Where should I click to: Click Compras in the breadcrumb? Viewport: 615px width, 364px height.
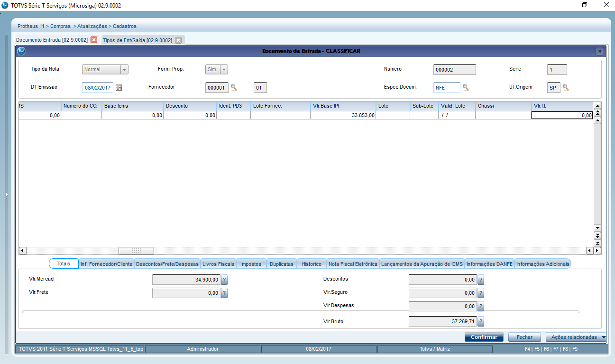60,26
